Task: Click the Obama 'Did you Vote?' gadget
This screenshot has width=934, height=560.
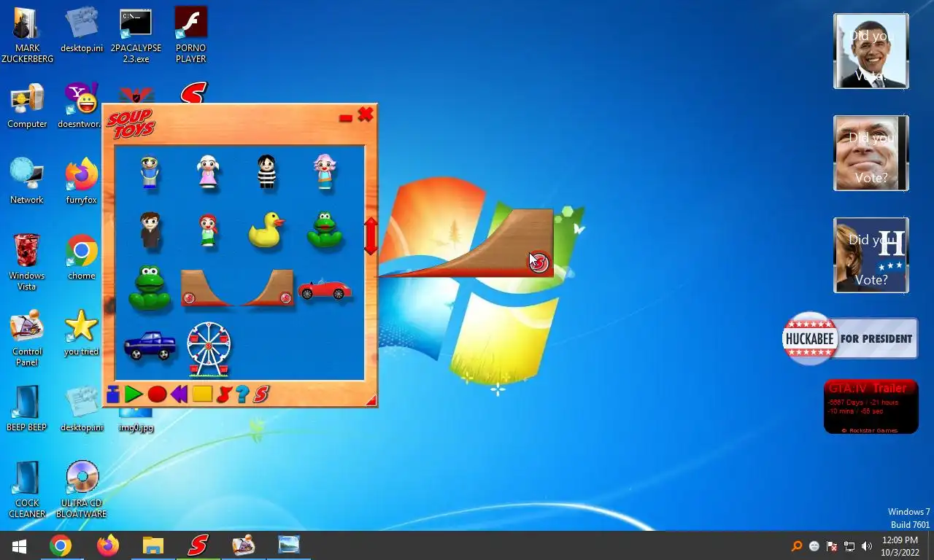Action: [871, 51]
